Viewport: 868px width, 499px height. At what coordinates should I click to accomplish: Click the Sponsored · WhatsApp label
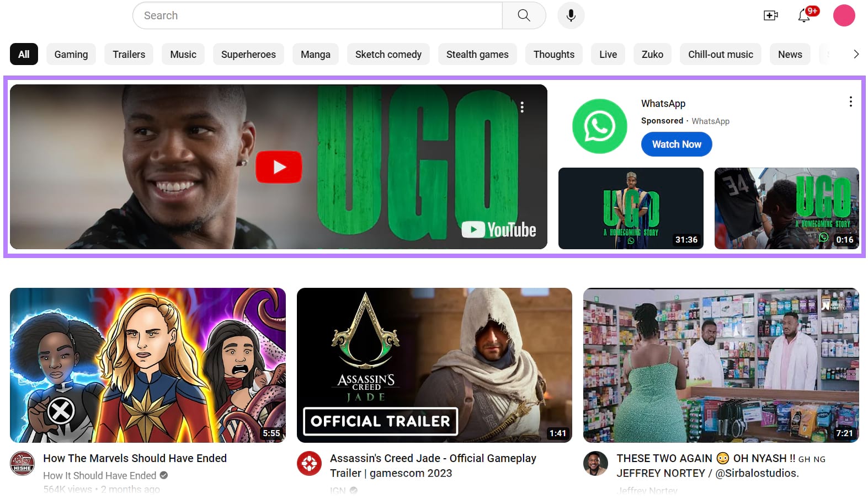point(685,121)
